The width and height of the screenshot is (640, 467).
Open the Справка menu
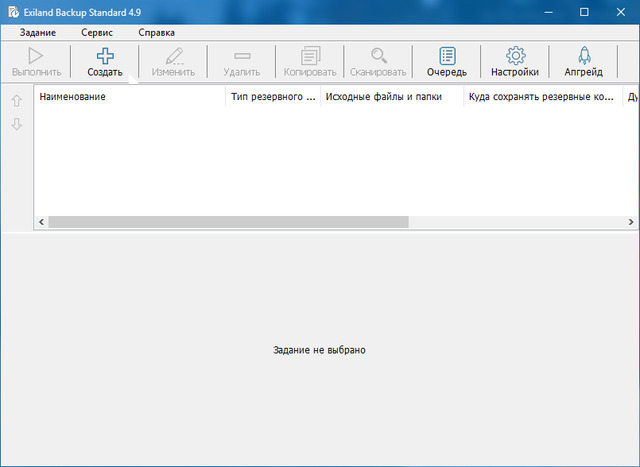(157, 32)
